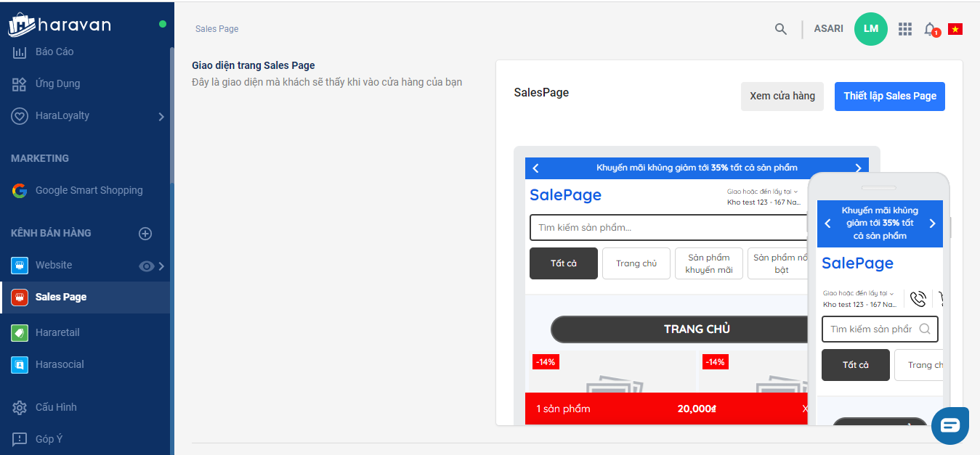Click the search magnifier icon in header
The width and height of the screenshot is (980, 455).
click(x=781, y=29)
